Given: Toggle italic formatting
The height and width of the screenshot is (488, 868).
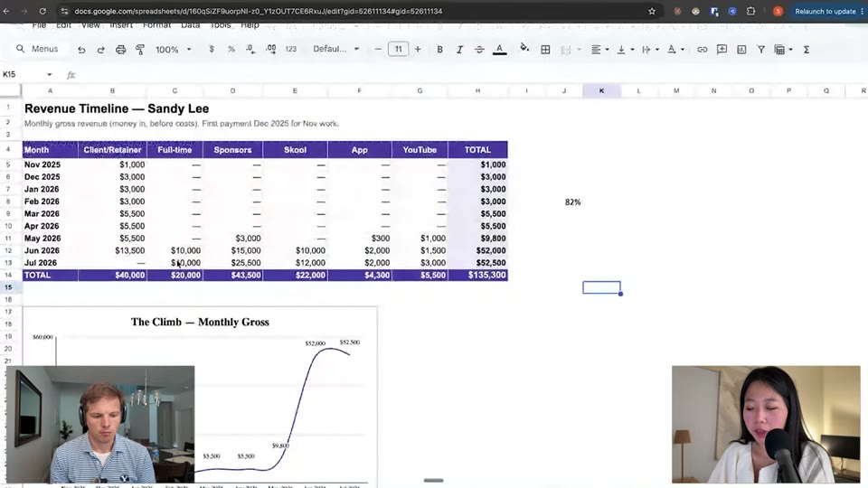Looking at the screenshot, I should coord(459,49).
